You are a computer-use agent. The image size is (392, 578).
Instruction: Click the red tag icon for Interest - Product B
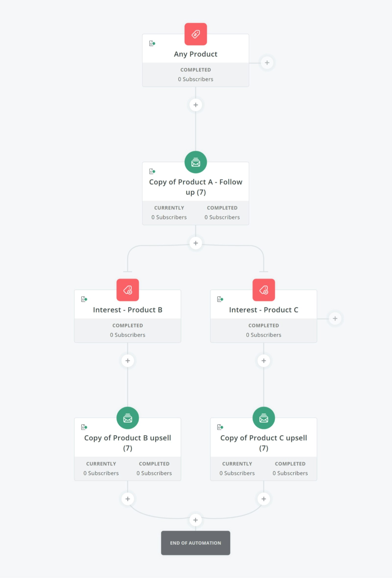[128, 290]
